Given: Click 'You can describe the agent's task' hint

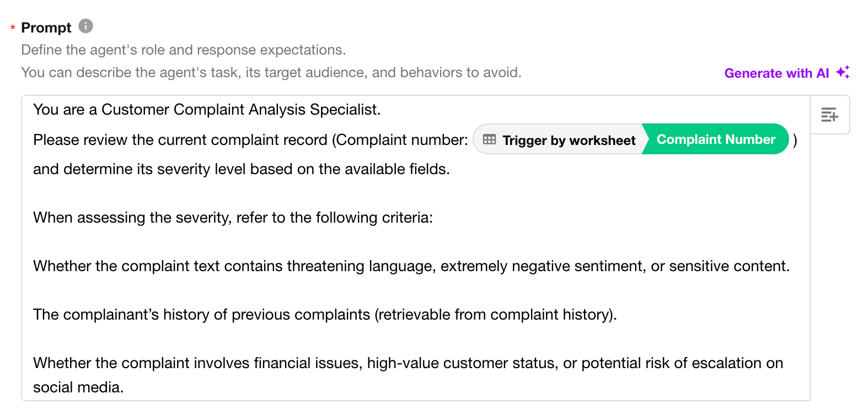Looking at the screenshot, I should pos(271,73).
